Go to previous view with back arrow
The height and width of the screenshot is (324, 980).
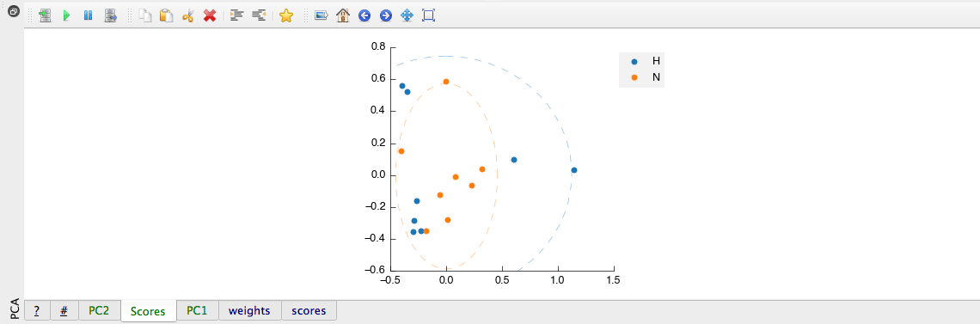364,15
